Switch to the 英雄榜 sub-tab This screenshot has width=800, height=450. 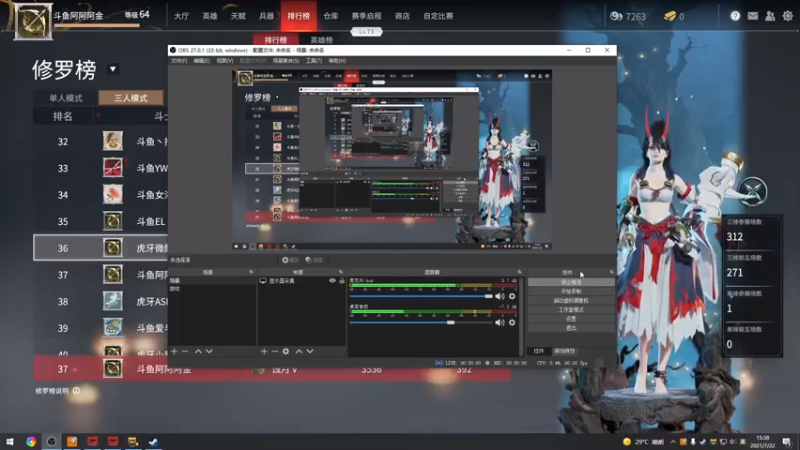coord(321,40)
